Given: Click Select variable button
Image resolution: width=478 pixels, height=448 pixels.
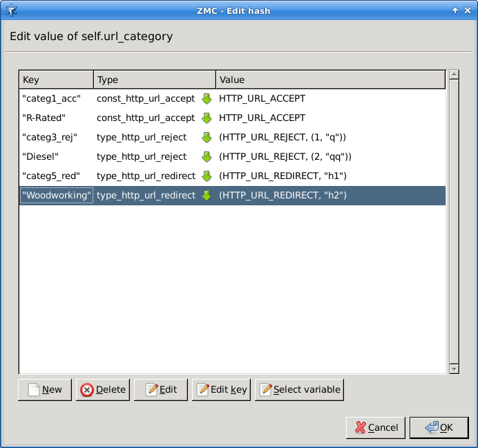Looking at the screenshot, I should pyautogui.click(x=299, y=390).
